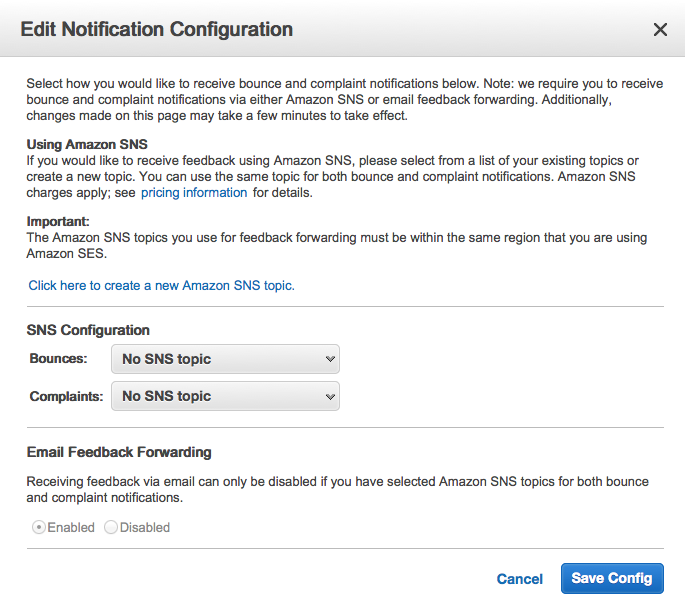
Task: Click the 'Using Amazon SNS' heading
Action: [87, 144]
